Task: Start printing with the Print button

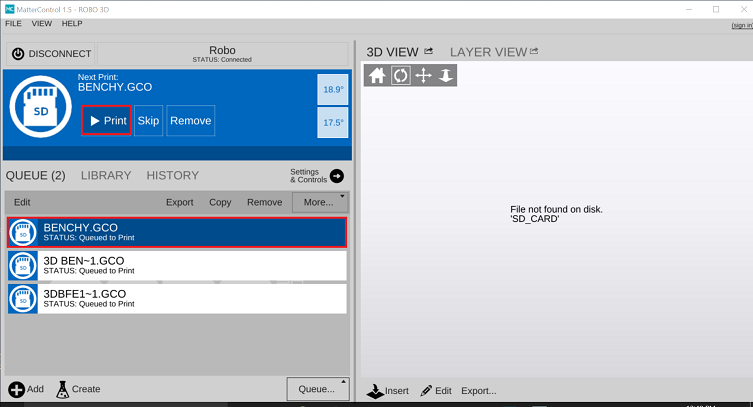Action: click(106, 120)
